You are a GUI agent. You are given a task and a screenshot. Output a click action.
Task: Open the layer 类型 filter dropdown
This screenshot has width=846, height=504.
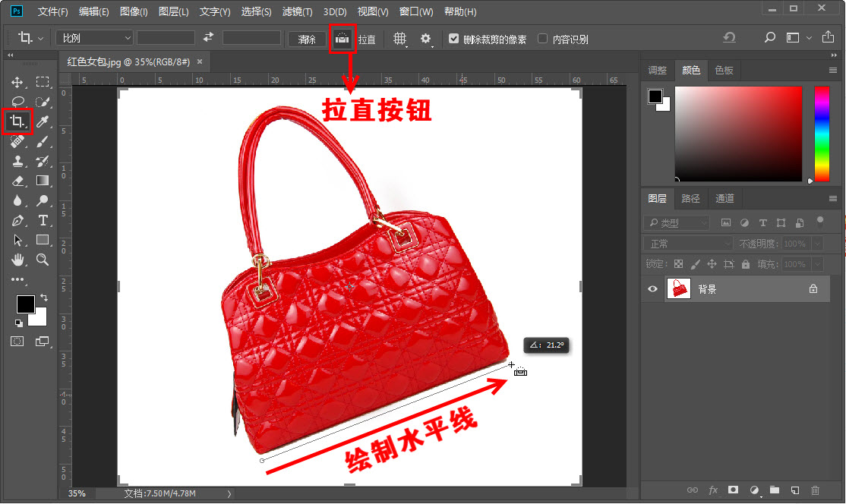coord(677,222)
